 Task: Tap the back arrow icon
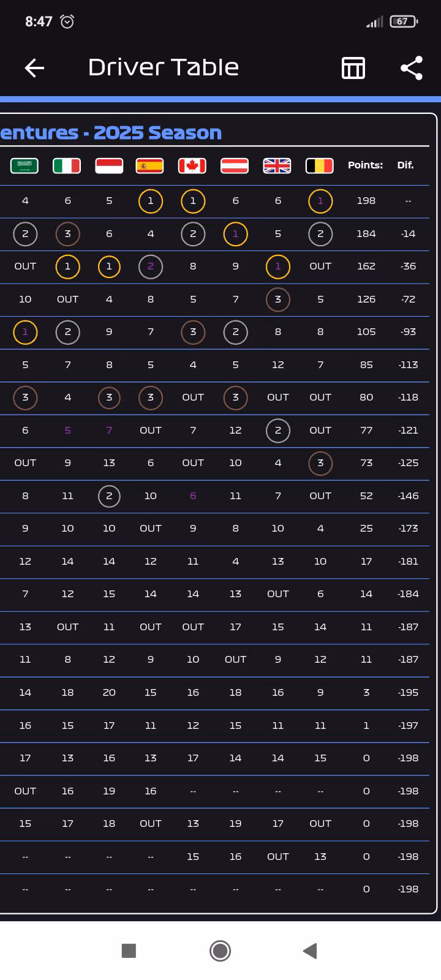coord(34,68)
